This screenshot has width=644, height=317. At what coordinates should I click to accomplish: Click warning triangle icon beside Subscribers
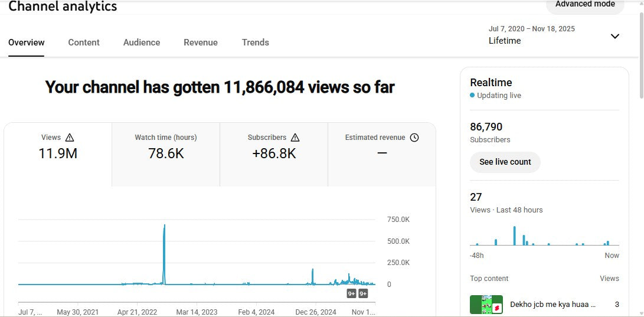[x=295, y=138]
